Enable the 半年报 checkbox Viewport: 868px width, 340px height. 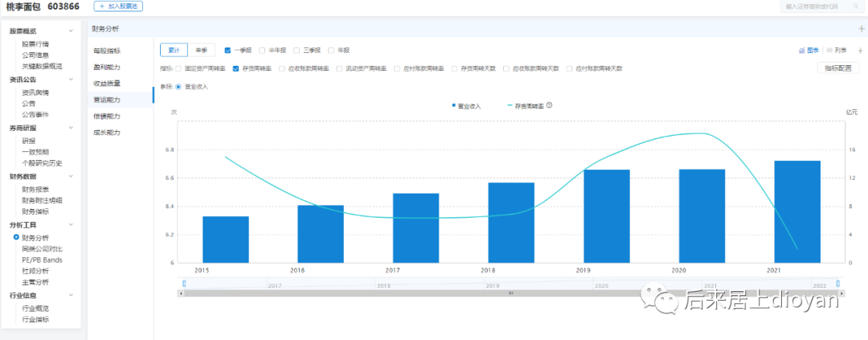coord(262,50)
